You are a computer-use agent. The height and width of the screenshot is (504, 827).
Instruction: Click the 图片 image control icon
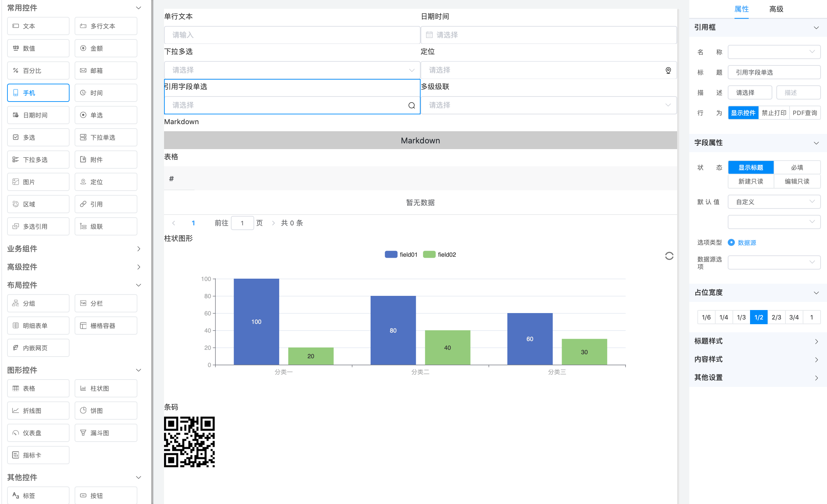coord(16,182)
